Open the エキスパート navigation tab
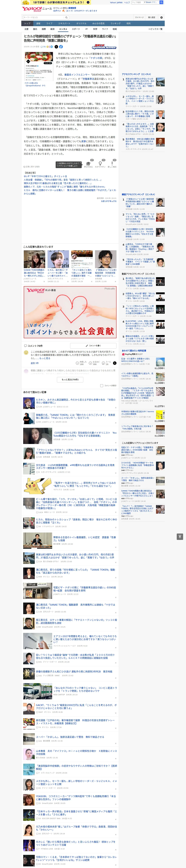 pos(64,23)
